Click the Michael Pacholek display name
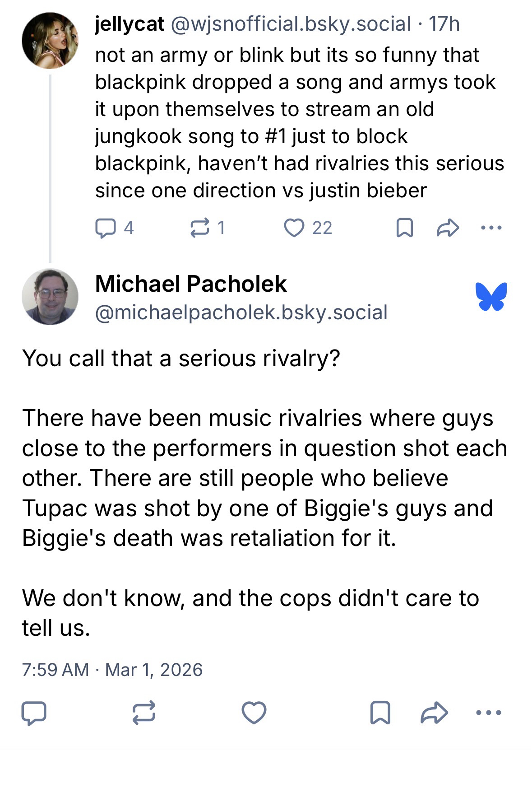 (x=191, y=284)
